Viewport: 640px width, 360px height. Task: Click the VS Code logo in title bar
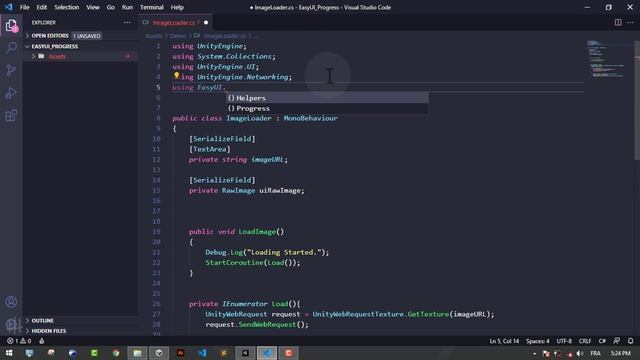click(8, 7)
